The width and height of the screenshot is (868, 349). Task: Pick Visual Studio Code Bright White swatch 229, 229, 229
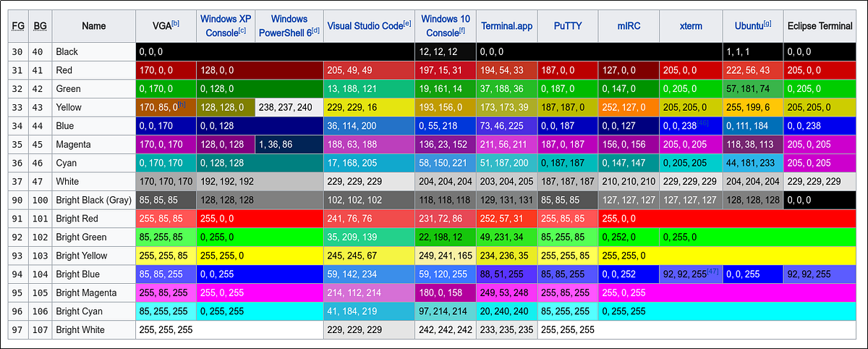370,329
